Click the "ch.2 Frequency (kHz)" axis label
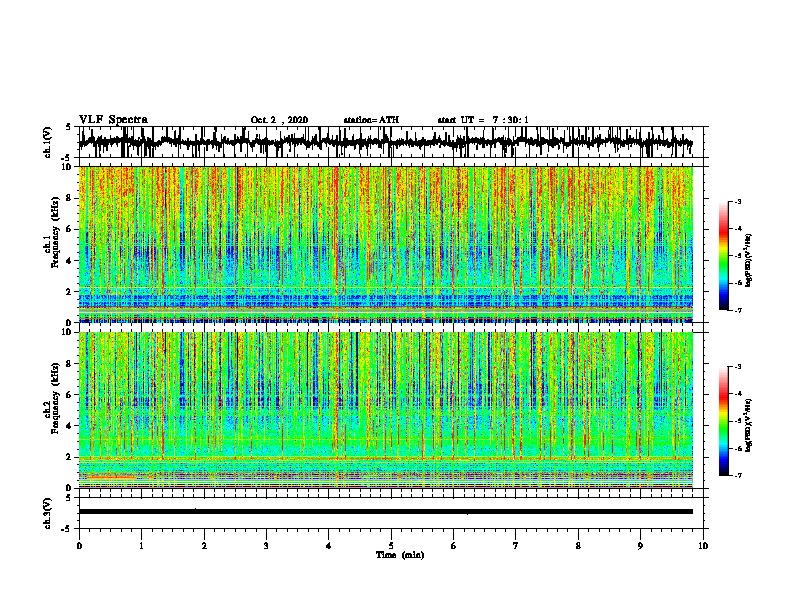 (x=52, y=399)
